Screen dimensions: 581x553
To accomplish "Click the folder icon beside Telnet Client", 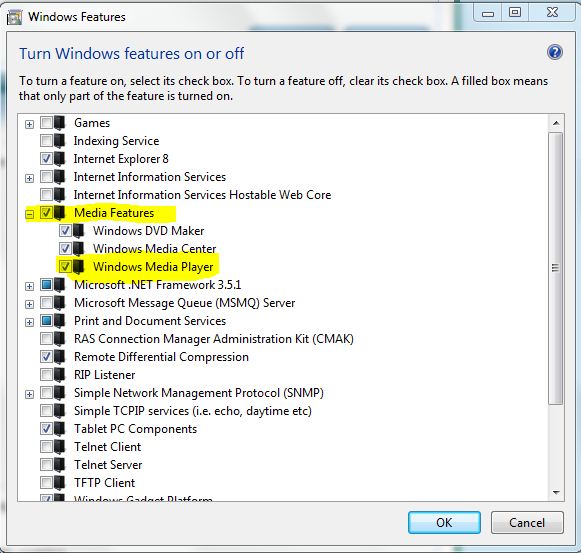I will (x=60, y=447).
